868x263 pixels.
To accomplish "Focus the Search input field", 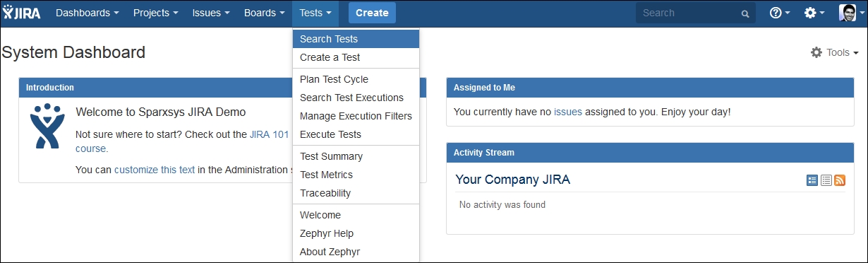I will coord(689,13).
